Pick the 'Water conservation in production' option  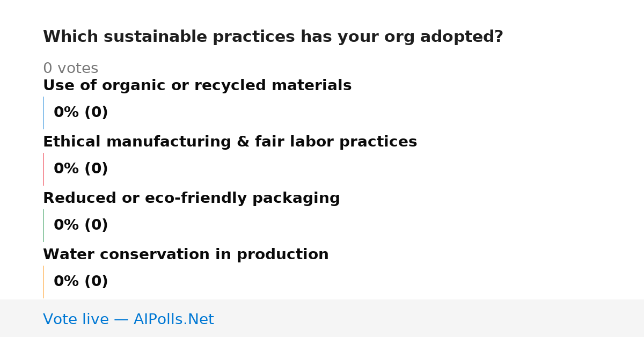186,254
